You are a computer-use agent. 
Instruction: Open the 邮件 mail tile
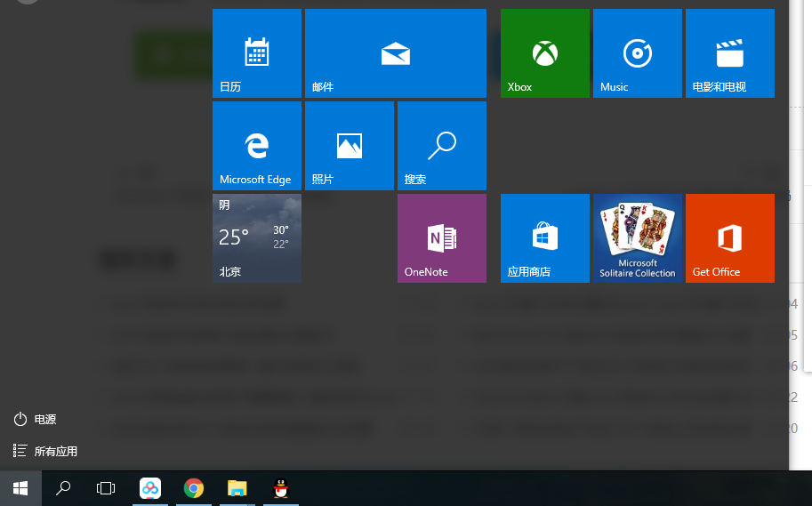pos(396,52)
